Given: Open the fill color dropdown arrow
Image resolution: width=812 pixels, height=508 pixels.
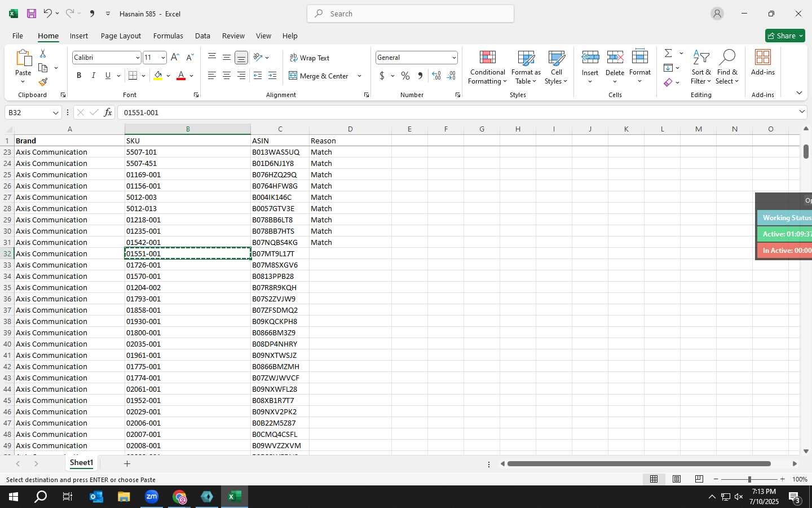Looking at the screenshot, I should click(x=168, y=76).
